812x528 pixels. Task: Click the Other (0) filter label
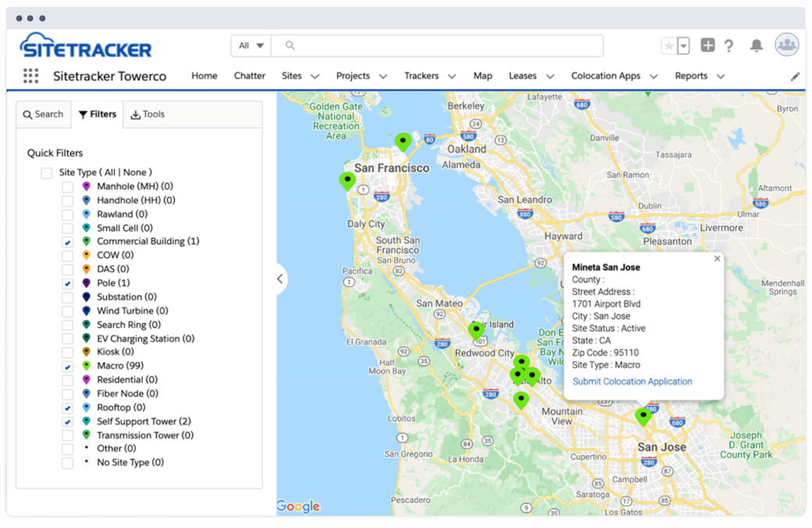point(116,448)
